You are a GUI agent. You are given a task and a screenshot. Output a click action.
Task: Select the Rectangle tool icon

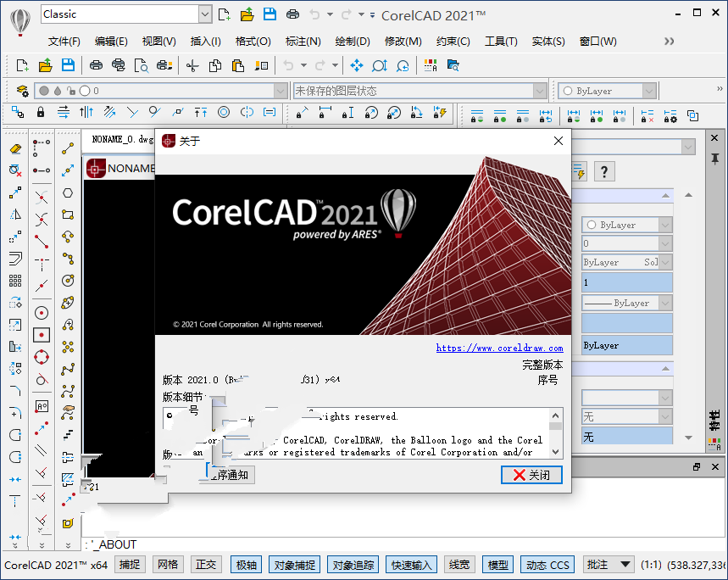click(x=68, y=215)
